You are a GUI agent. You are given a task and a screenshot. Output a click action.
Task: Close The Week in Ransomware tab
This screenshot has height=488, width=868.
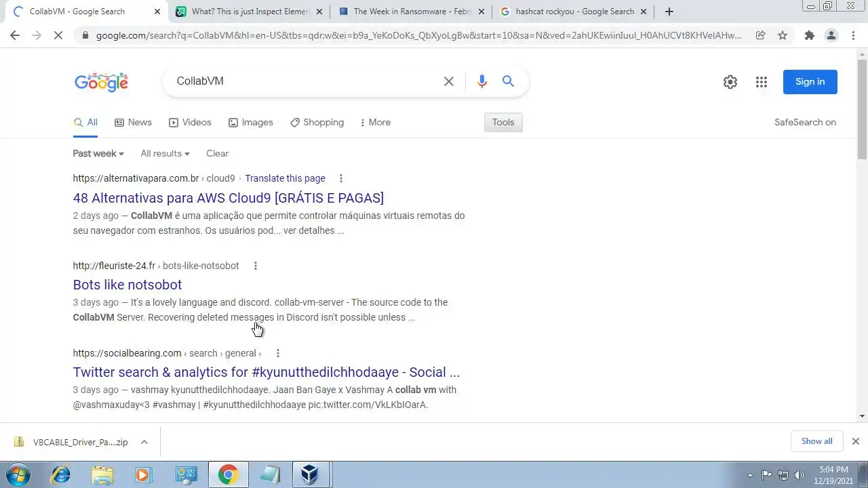481,12
